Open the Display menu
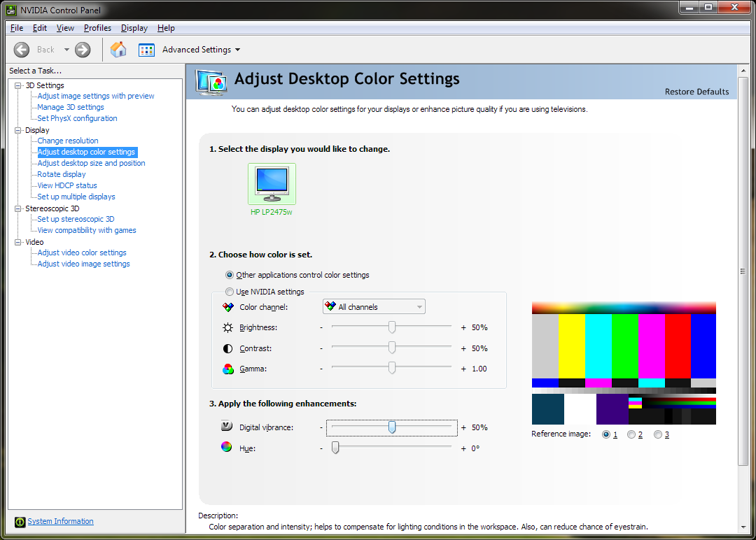The width and height of the screenshot is (756, 540). point(134,28)
